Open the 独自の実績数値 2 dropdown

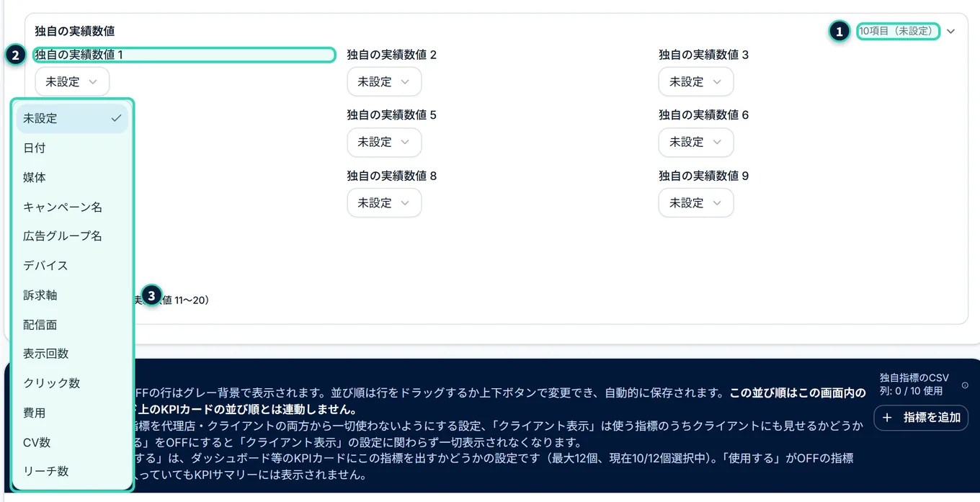(x=384, y=82)
